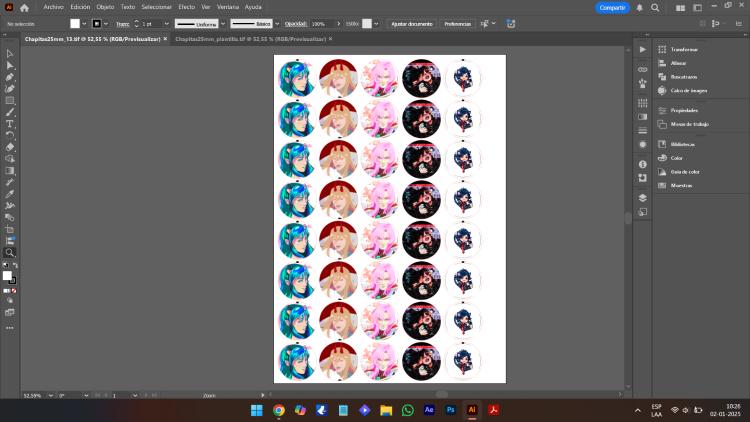Open the Edit Toolbar three-dots button
The height and width of the screenshot is (422, 750).
(x=10, y=328)
